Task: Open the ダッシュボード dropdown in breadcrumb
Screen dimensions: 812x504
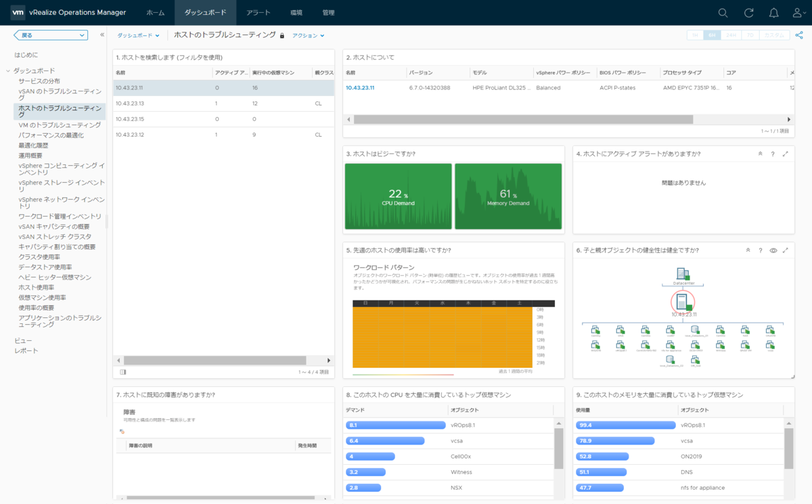Action: pyautogui.click(x=138, y=35)
